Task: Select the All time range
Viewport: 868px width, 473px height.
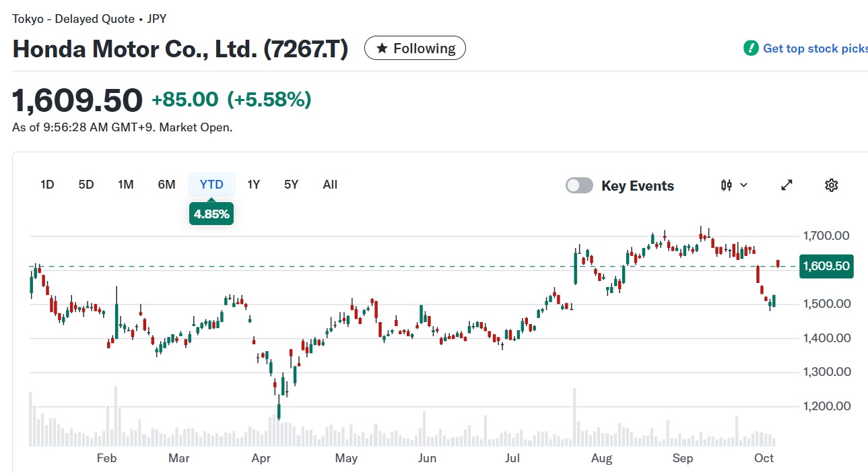Action: pyautogui.click(x=330, y=185)
